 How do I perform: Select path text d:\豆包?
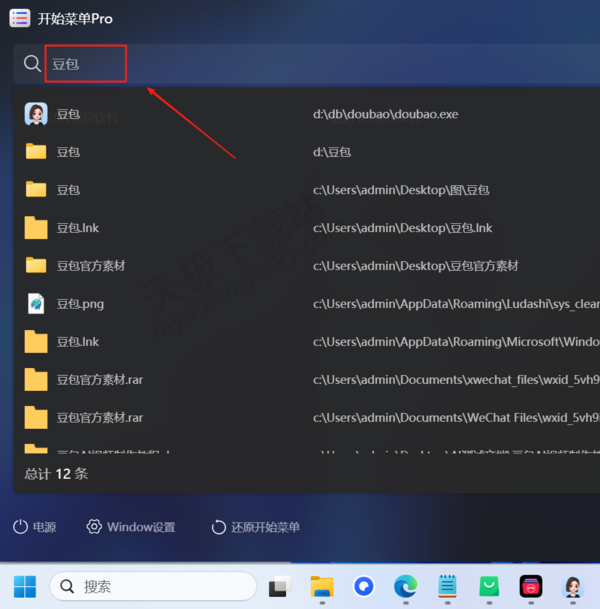click(332, 152)
